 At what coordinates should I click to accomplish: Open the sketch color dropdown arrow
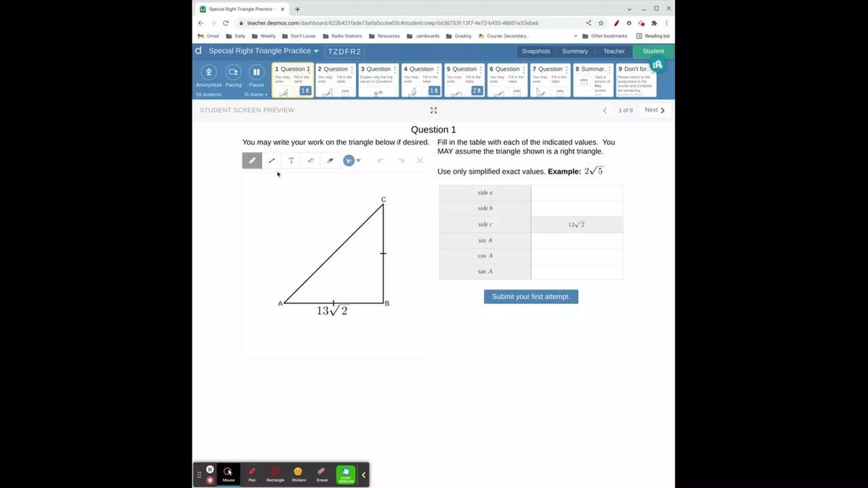[357, 160]
